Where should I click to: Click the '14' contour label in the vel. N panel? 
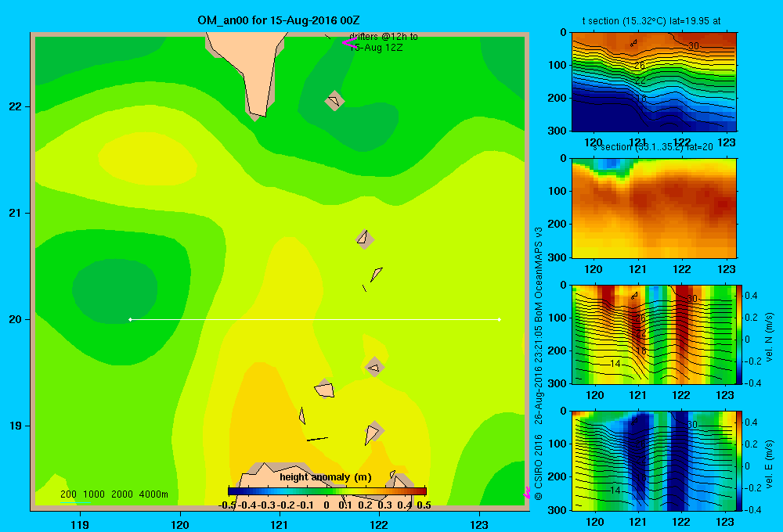[615, 364]
